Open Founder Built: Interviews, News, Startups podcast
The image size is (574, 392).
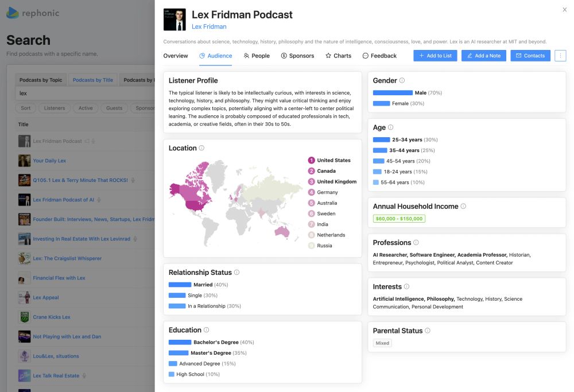(94, 219)
